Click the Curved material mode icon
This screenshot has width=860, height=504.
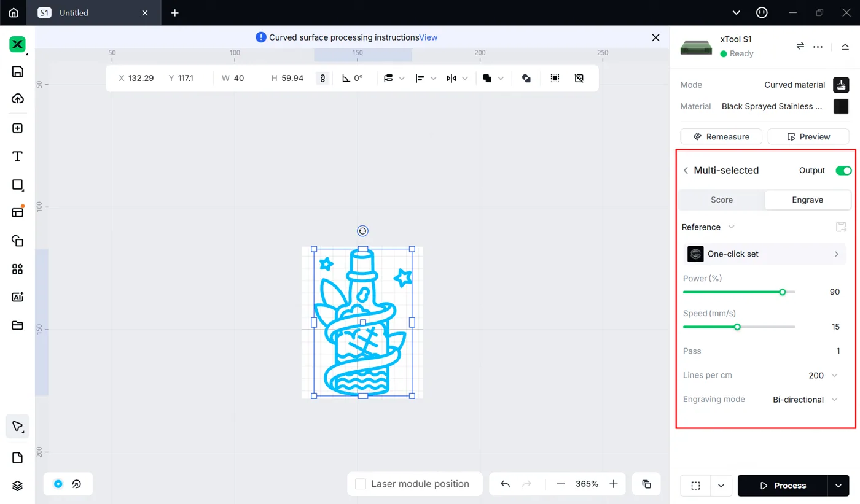841,85
